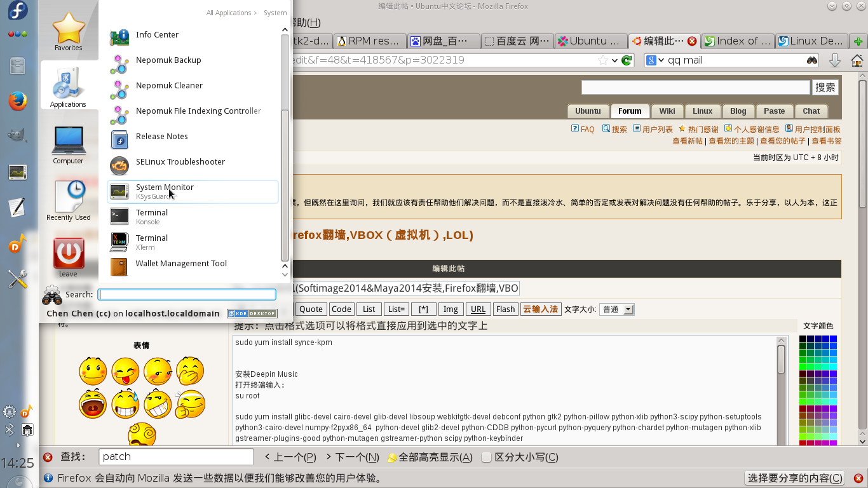This screenshot has width=868, height=488.
Task: Open Nepomuk File Indexing Controller
Action: (193, 115)
